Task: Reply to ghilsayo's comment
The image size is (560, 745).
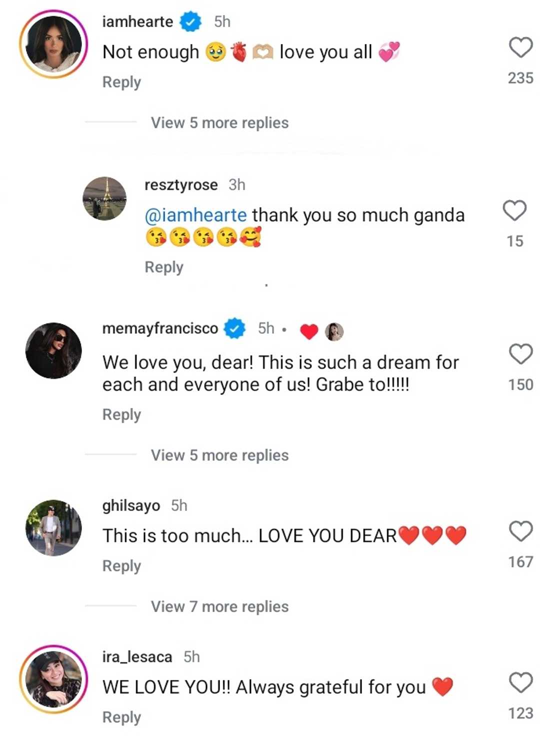Action: [x=121, y=566]
